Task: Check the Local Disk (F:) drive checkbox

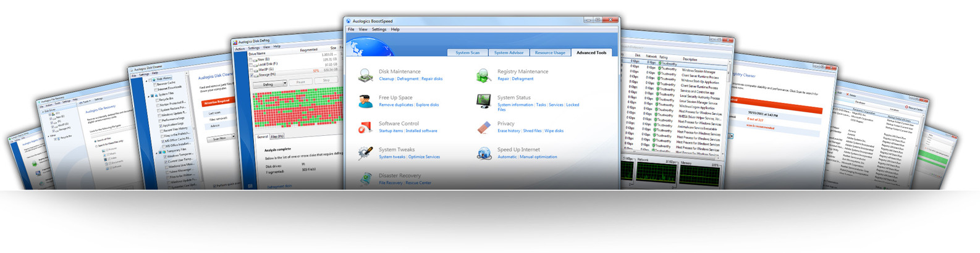Action: point(251,64)
